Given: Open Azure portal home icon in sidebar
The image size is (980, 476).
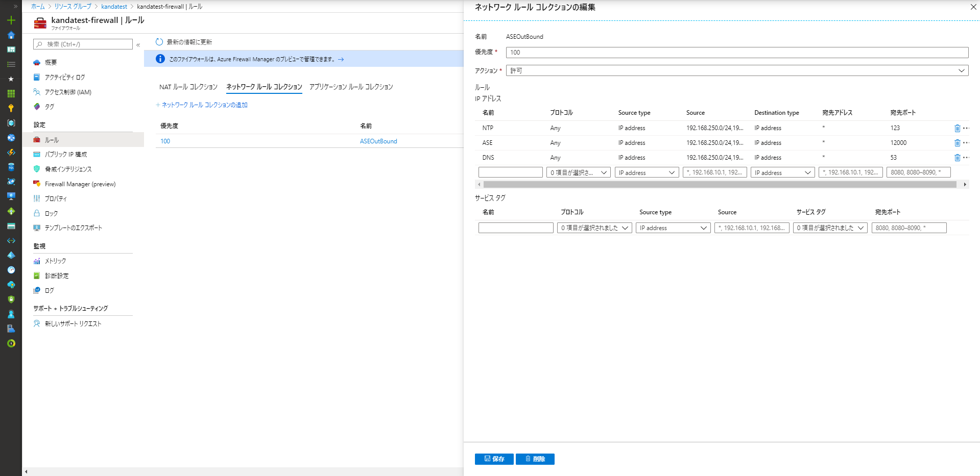Looking at the screenshot, I should tap(11, 35).
